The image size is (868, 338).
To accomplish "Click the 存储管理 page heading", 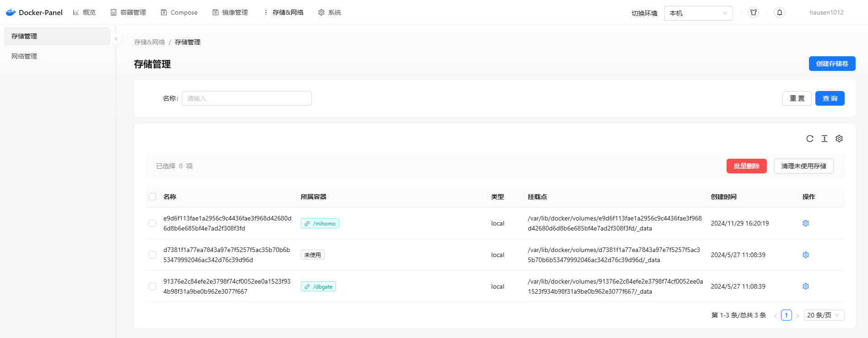I will [152, 64].
